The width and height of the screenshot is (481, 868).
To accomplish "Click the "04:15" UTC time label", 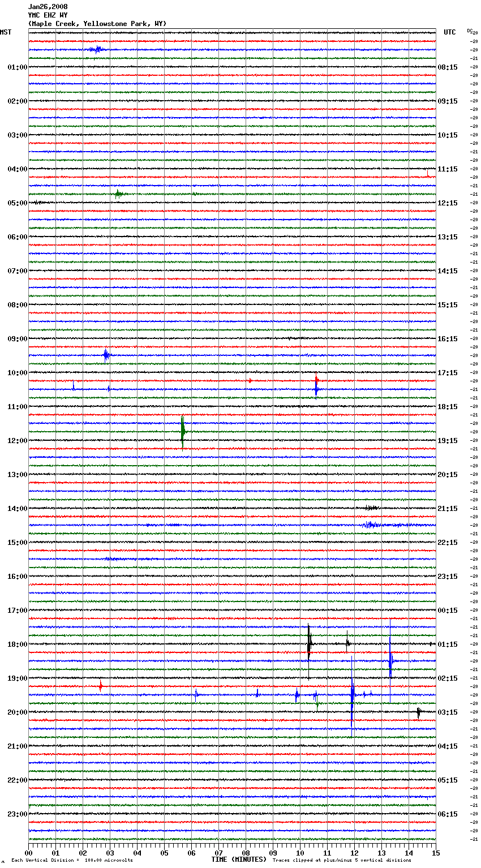I will 448,746.
